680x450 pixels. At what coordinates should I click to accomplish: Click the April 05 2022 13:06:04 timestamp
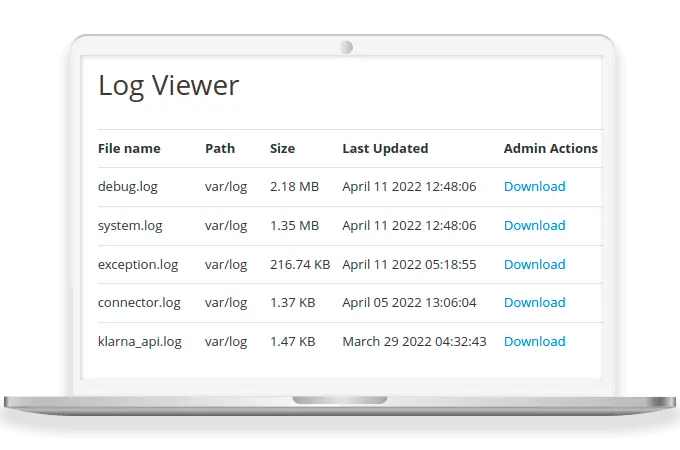pos(409,303)
